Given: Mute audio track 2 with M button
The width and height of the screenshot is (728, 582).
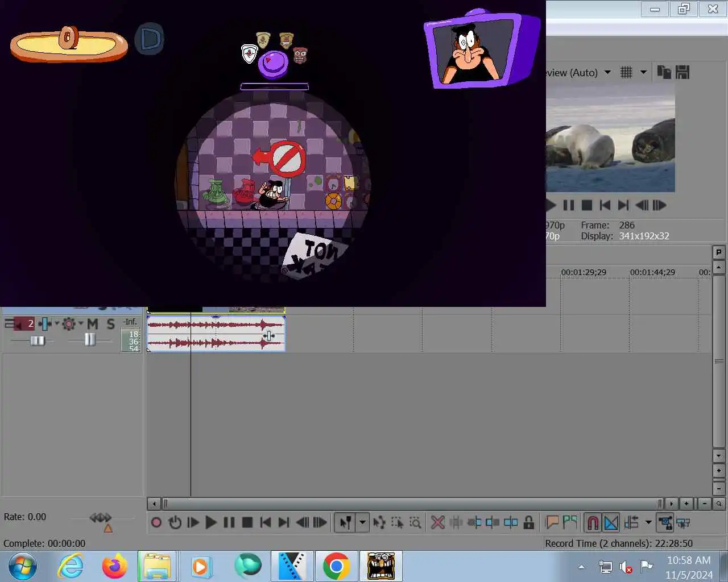Looking at the screenshot, I should [93, 324].
